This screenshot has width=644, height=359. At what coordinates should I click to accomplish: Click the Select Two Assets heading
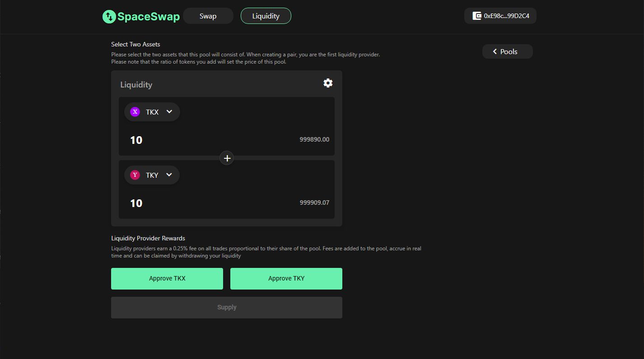pos(135,44)
